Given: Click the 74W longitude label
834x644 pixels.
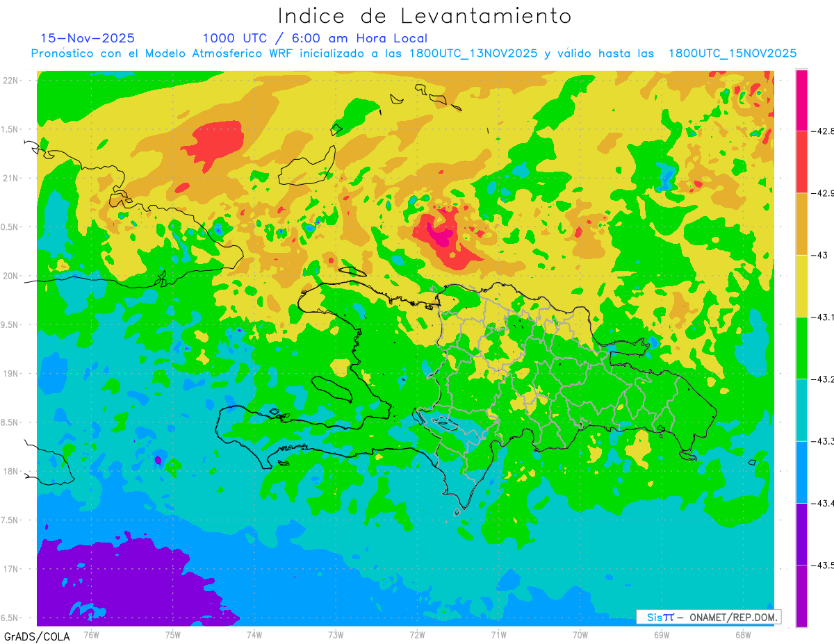Looking at the screenshot, I should [254, 634].
